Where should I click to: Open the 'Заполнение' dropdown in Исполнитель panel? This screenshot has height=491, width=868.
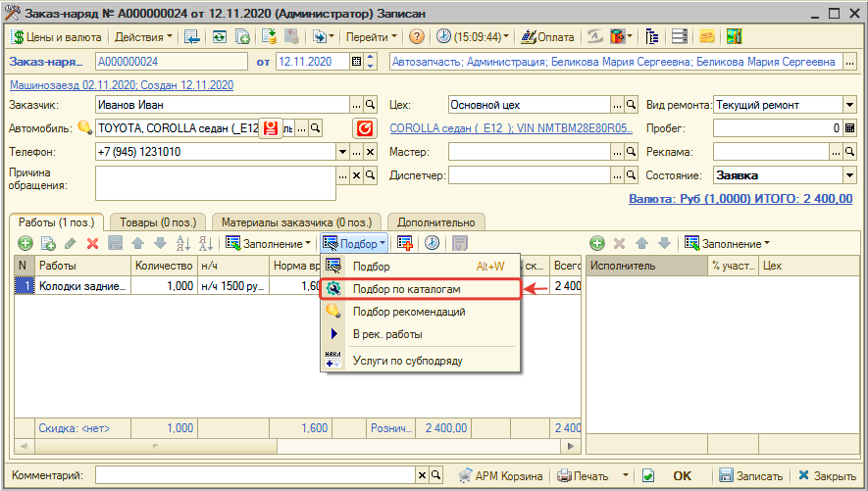[x=728, y=243]
